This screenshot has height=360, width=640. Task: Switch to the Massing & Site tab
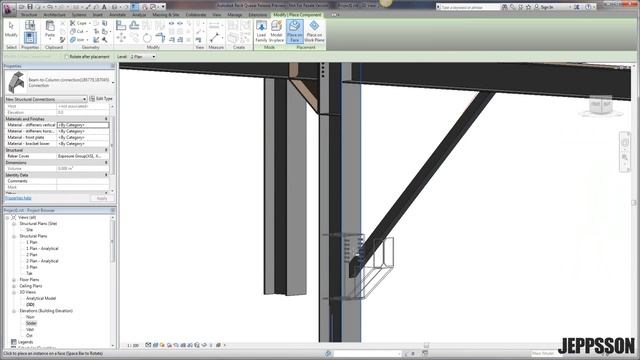point(166,15)
